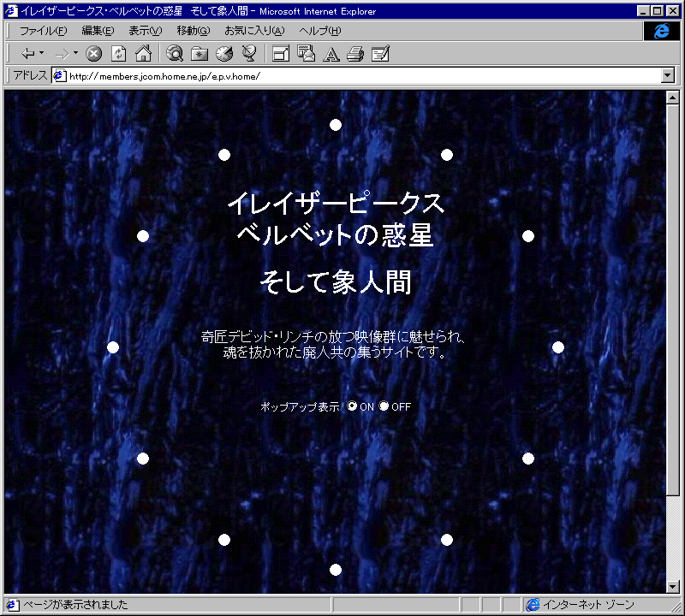Open the Edit page toolbar icon

(x=380, y=54)
